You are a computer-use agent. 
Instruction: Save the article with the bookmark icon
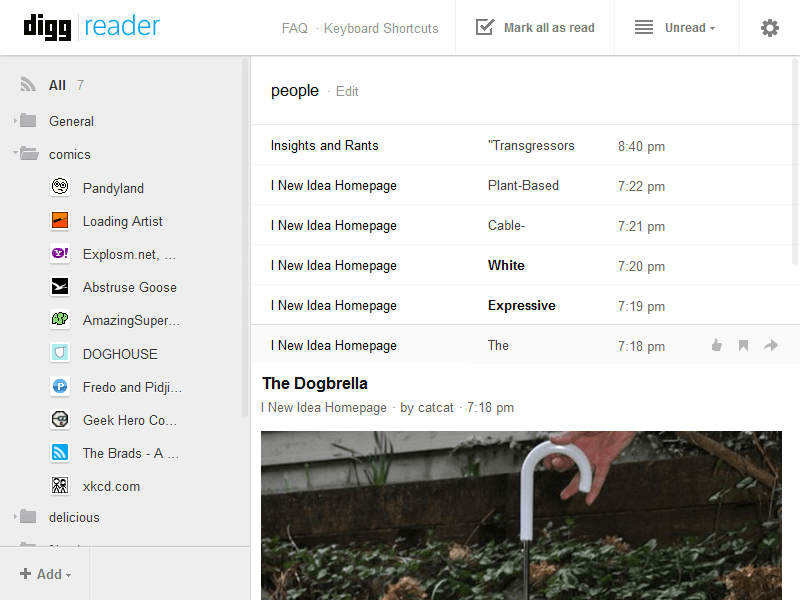point(743,345)
